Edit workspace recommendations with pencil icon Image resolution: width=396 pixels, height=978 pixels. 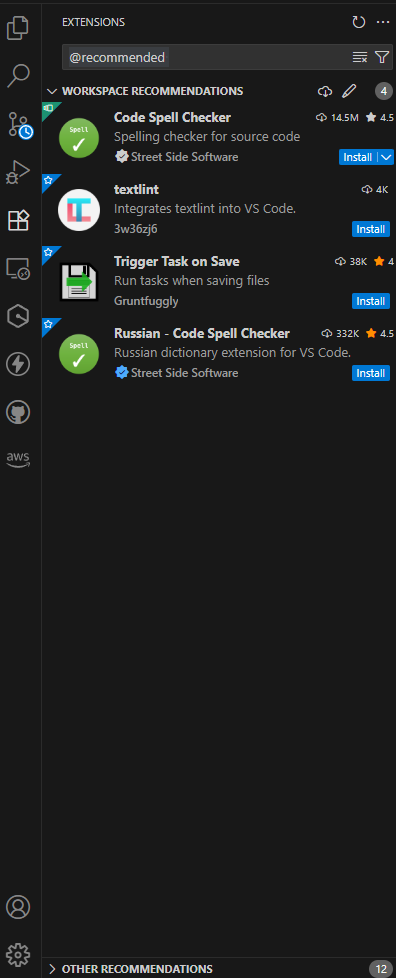[349, 92]
